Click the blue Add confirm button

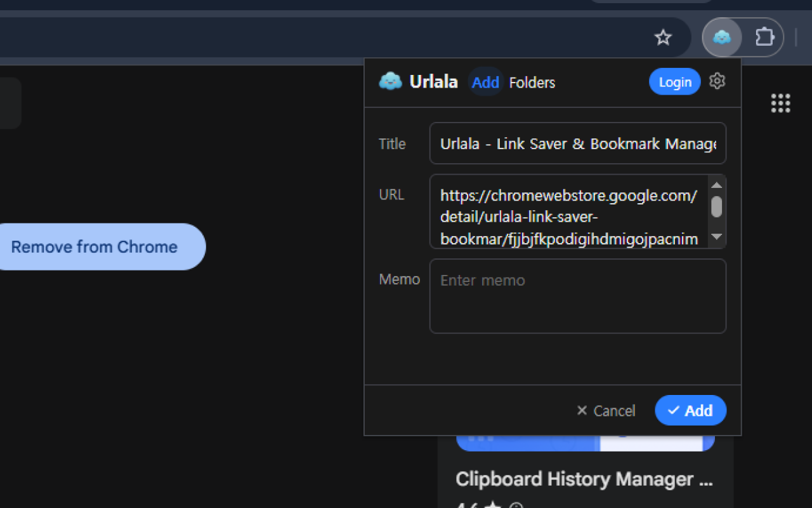coord(690,410)
